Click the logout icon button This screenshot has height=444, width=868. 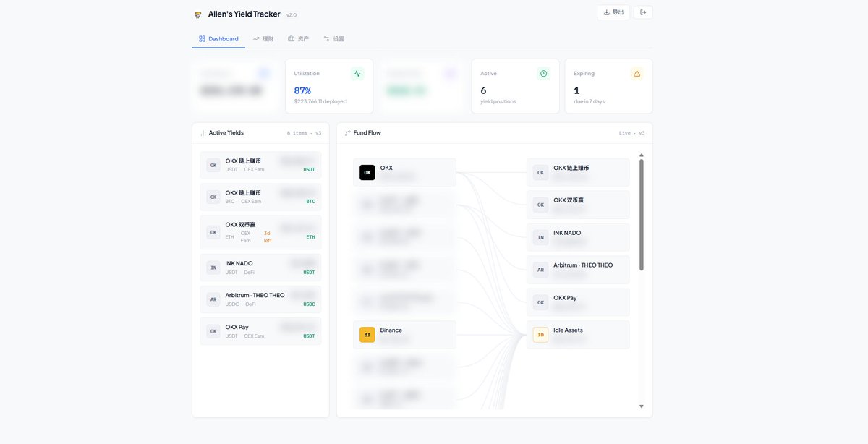643,12
